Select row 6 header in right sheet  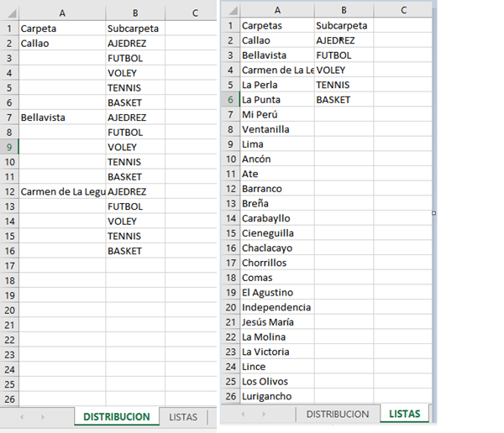click(230, 100)
